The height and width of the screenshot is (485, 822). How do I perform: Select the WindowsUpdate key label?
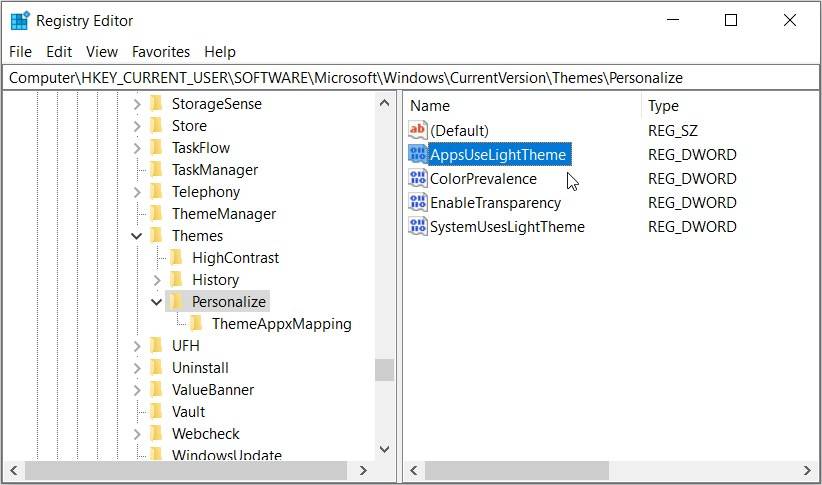[227, 455]
